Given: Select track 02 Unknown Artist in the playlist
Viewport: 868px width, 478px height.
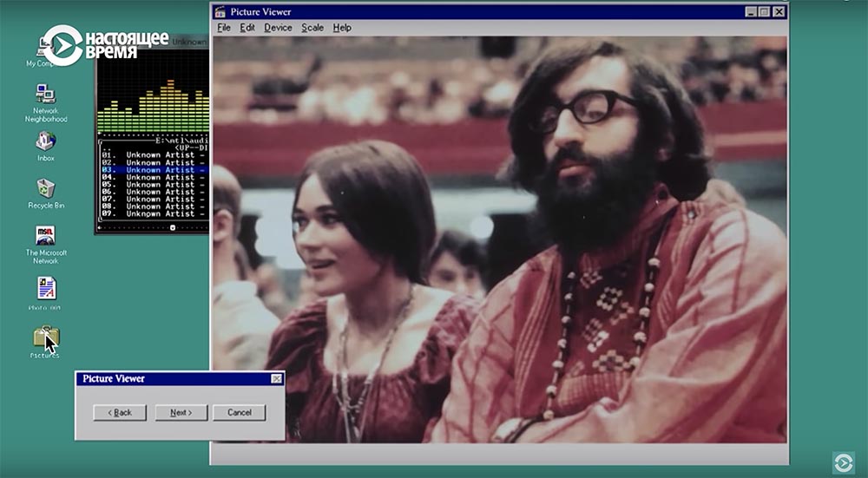Looking at the screenshot, I should coord(154,162).
